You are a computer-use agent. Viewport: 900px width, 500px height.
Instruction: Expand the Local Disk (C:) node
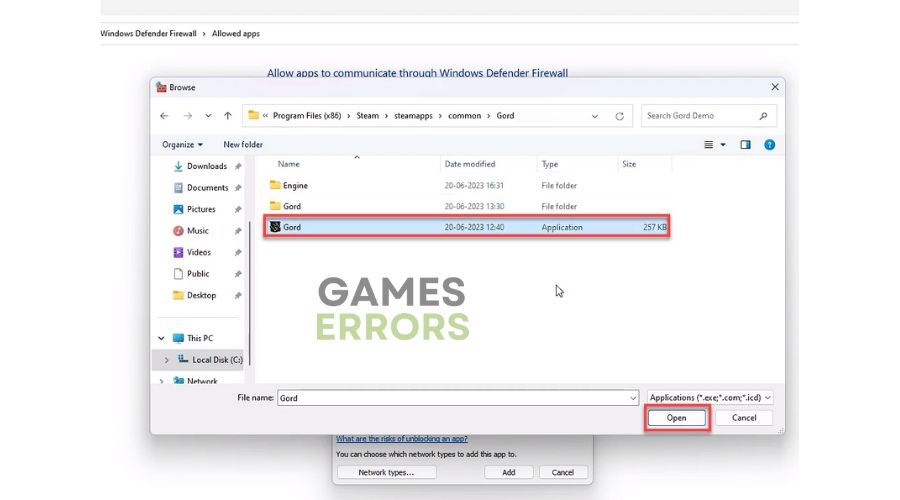coord(166,360)
